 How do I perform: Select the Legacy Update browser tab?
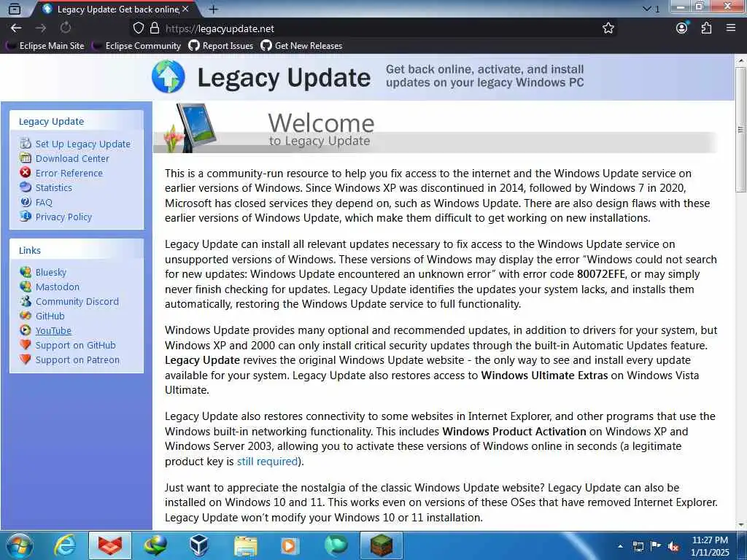(116, 9)
